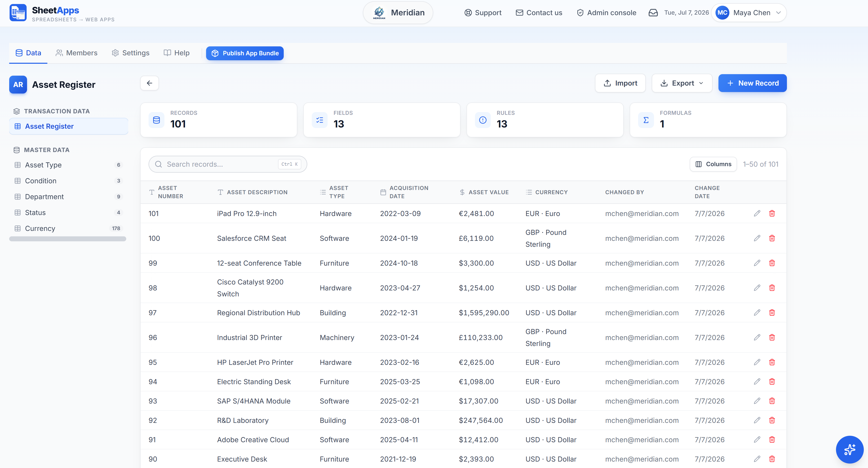Viewport: 868px width, 468px height.
Task: Delete the HP LaserJet Pro Printer record
Action: tap(772, 362)
